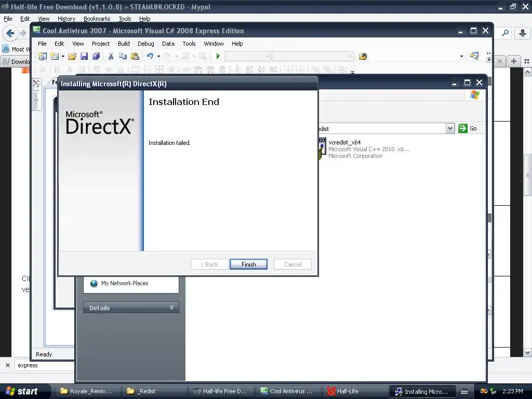Click the Mypal search magnifier icon
This screenshot has width=532, height=399.
(505, 33)
